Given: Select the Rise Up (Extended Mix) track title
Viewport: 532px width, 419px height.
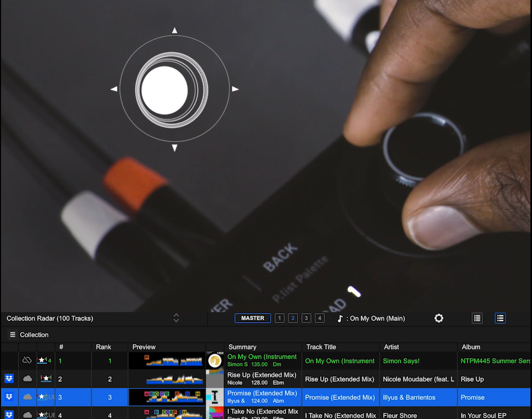Looking at the screenshot, I should (x=339, y=379).
